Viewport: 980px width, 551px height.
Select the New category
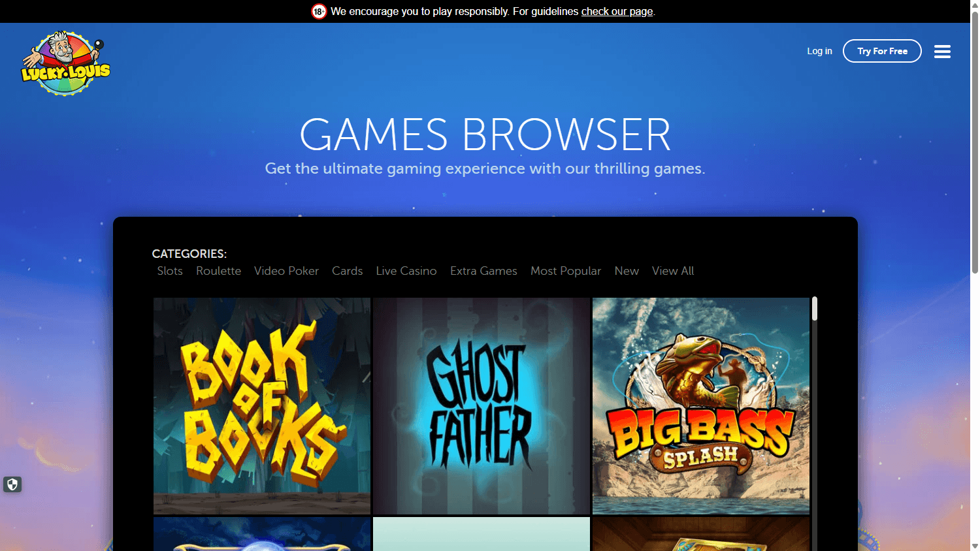point(627,271)
